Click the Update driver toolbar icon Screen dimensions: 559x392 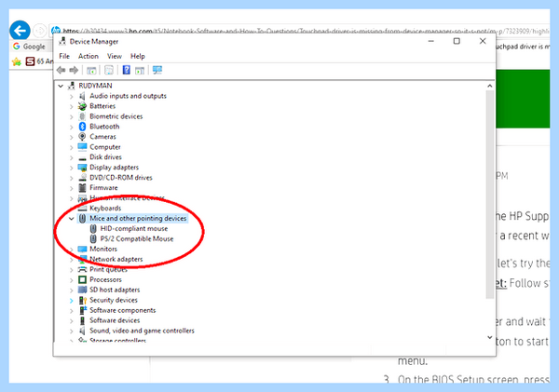(140, 71)
